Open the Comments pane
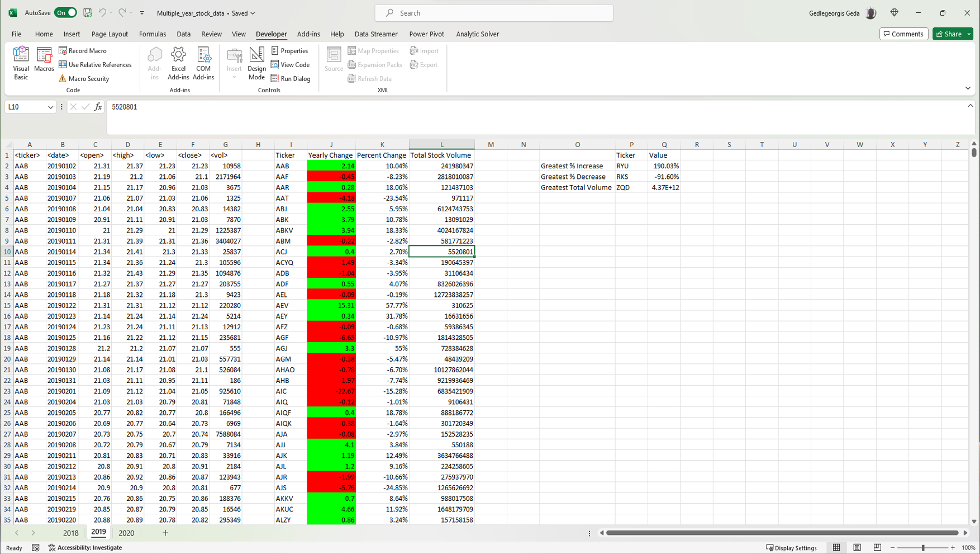The width and height of the screenshot is (980, 554). point(903,34)
